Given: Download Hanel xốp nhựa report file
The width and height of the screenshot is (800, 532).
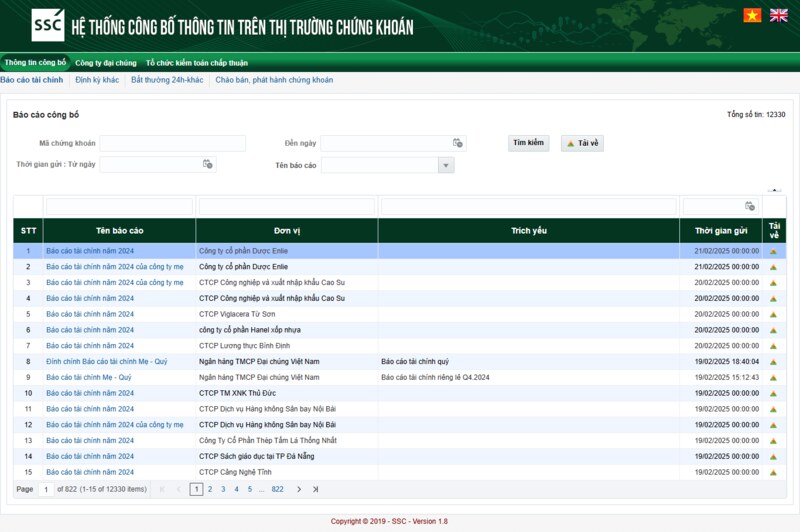Looking at the screenshot, I should (x=773, y=330).
